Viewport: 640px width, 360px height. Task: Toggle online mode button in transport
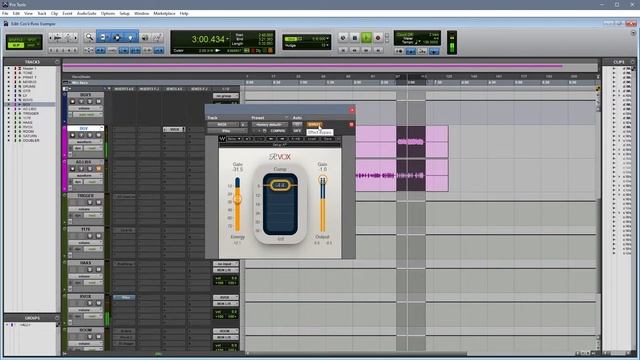click(x=343, y=38)
